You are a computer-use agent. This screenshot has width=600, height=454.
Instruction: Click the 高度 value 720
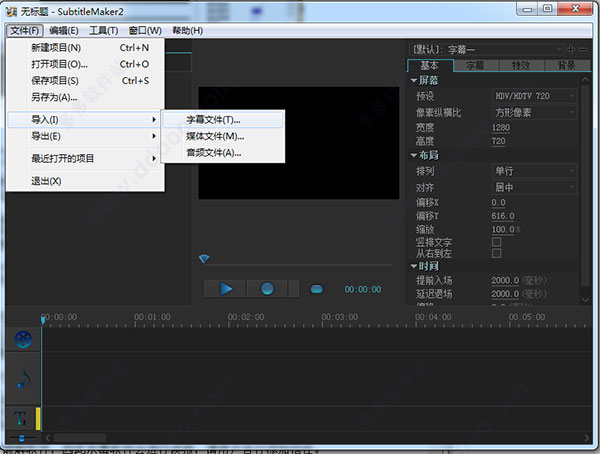[498, 141]
